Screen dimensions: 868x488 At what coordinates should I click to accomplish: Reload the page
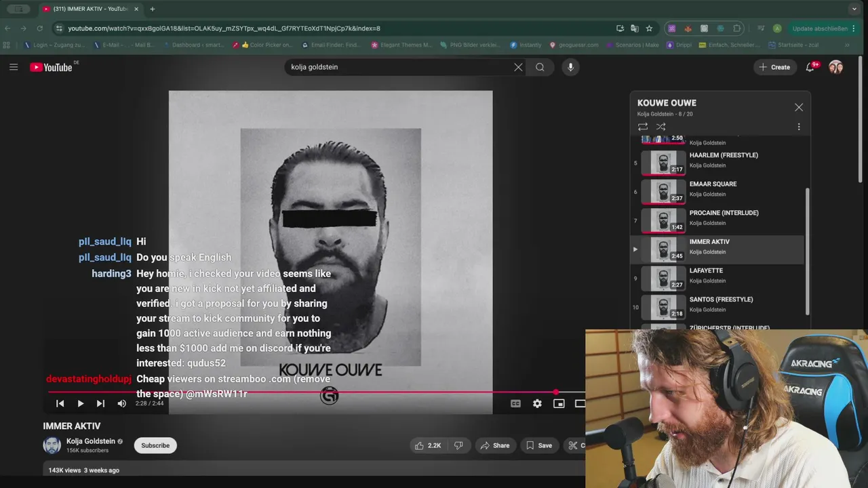(40, 28)
